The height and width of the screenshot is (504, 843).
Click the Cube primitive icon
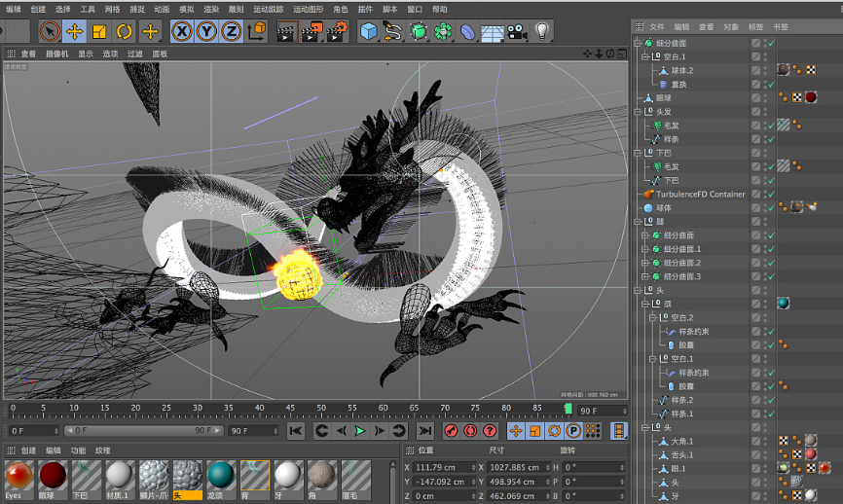click(x=368, y=31)
